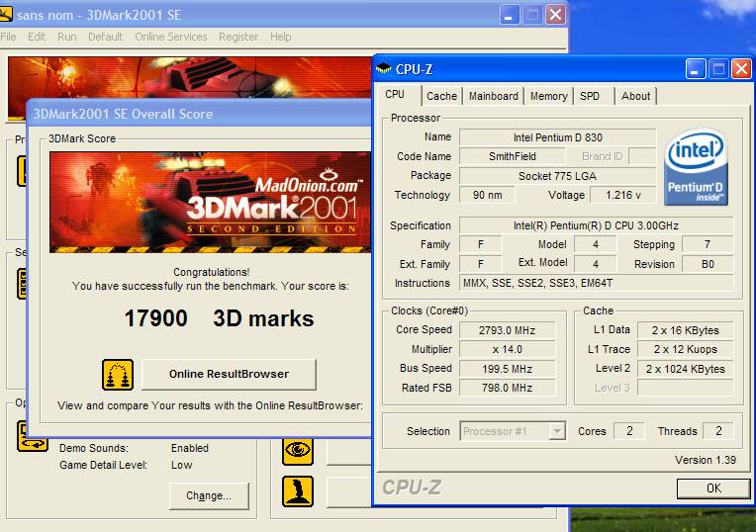Switch to the Memory tab in CPU-Z
Image resolution: width=756 pixels, height=532 pixels.
click(548, 96)
